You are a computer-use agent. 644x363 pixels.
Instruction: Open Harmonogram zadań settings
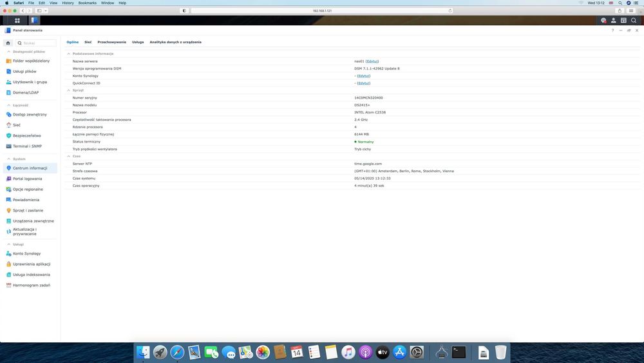pos(30,285)
